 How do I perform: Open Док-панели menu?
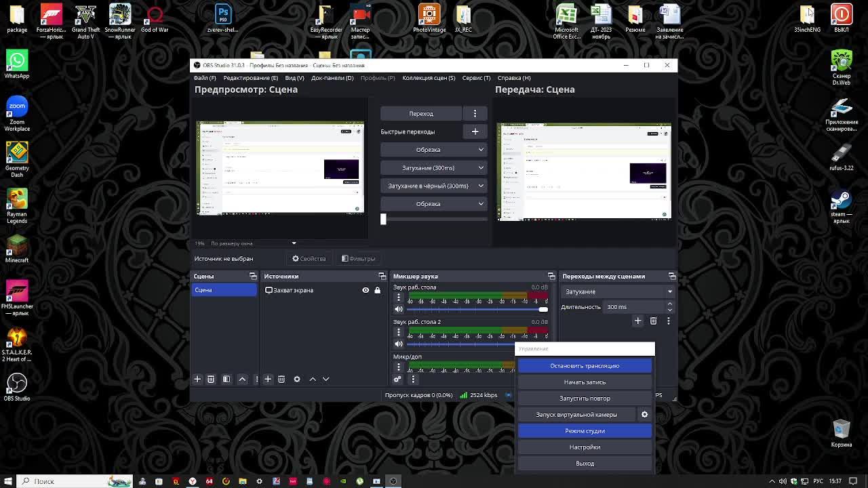[332, 78]
